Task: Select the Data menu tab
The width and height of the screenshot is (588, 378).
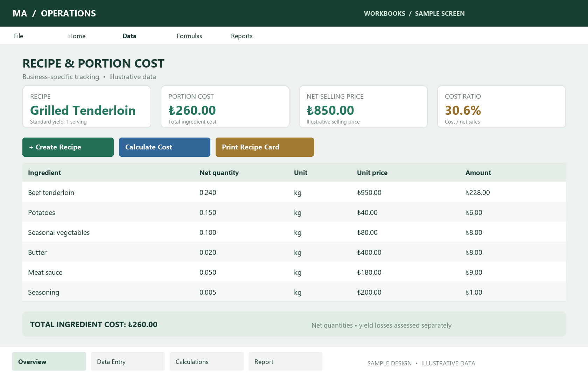Action: pyautogui.click(x=129, y=36)
